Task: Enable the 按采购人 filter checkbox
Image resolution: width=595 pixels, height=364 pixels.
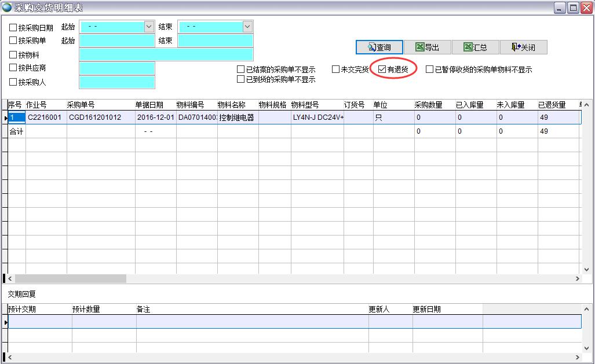Action: click(12, 83)
